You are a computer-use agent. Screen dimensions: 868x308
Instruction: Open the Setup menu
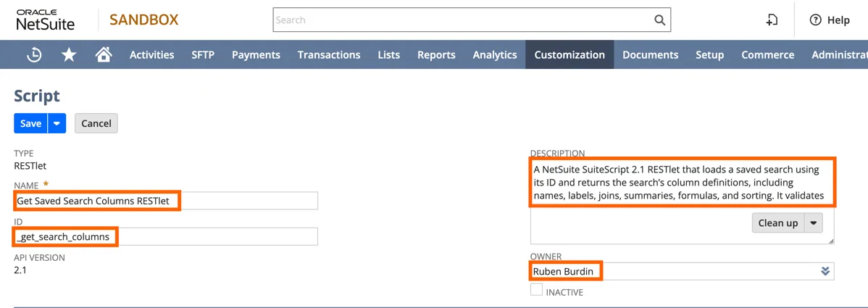(x=709, y=55)
